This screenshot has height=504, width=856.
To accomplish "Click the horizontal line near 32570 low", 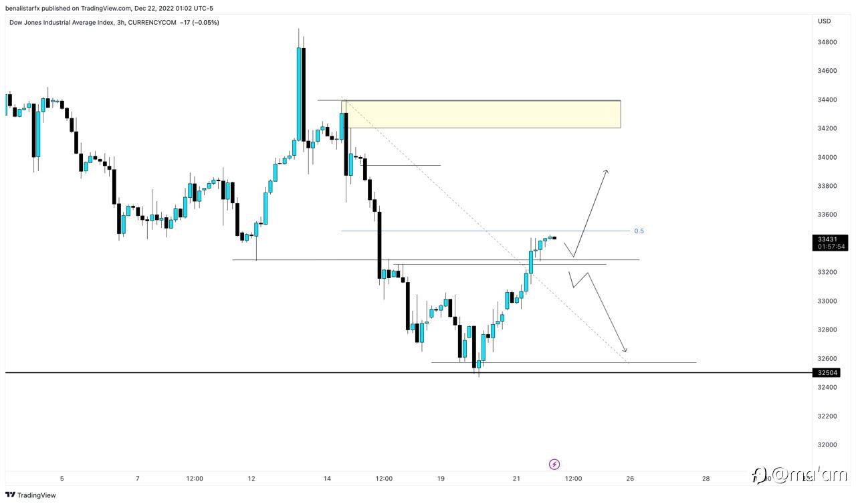I will click(564, 363).
